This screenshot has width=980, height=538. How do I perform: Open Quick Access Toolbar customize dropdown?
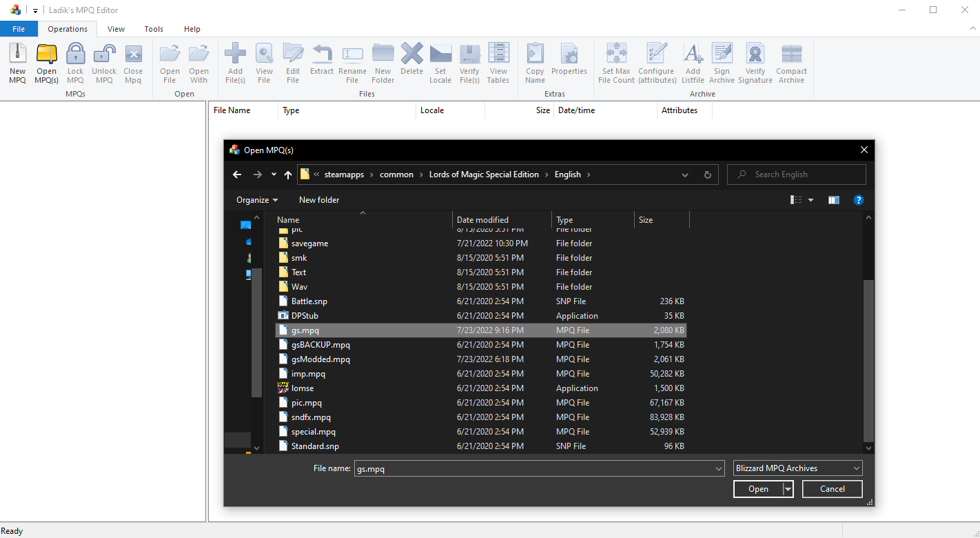tap(35, 10)
